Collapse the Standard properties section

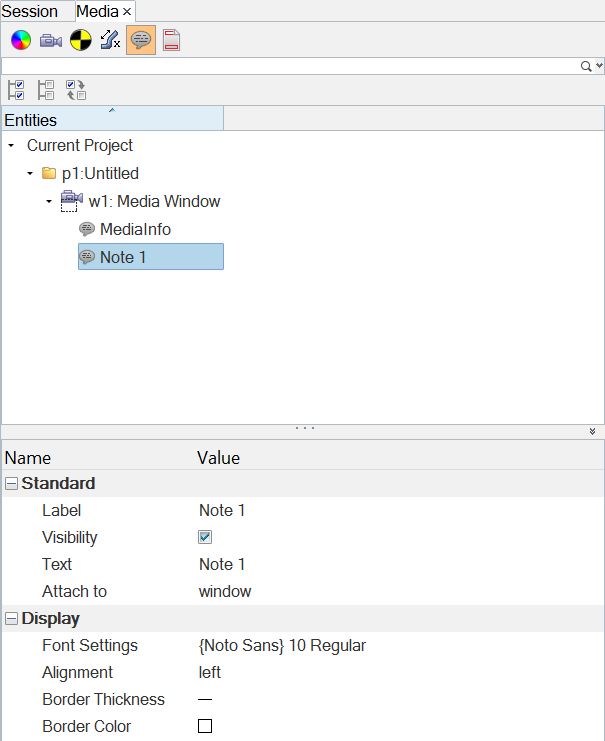click(11, 484)
